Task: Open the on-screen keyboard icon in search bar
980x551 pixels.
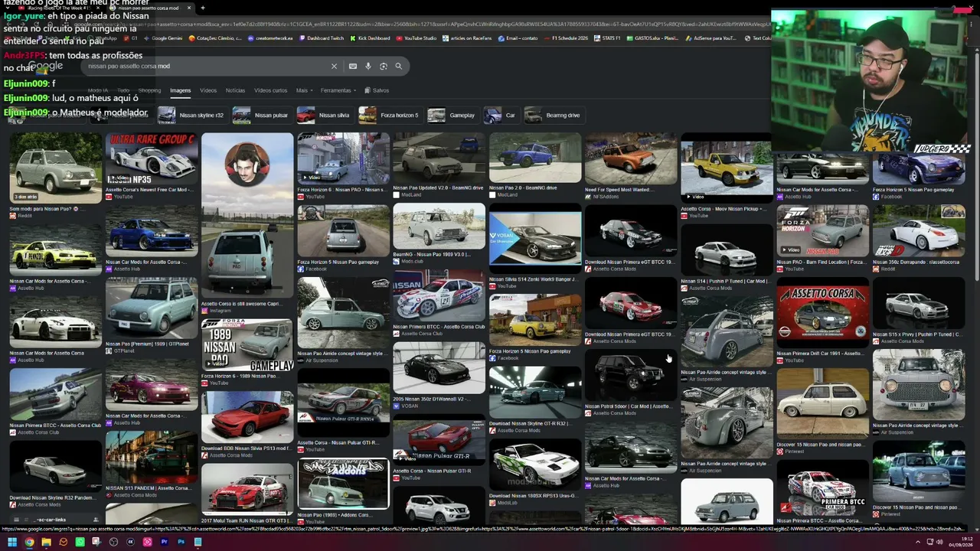Action: point(353,67)
